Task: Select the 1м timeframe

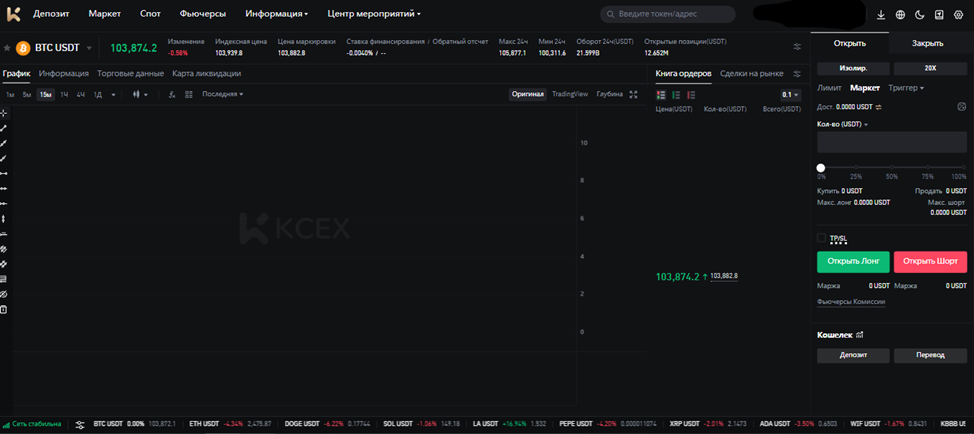Action: point(10,94)
